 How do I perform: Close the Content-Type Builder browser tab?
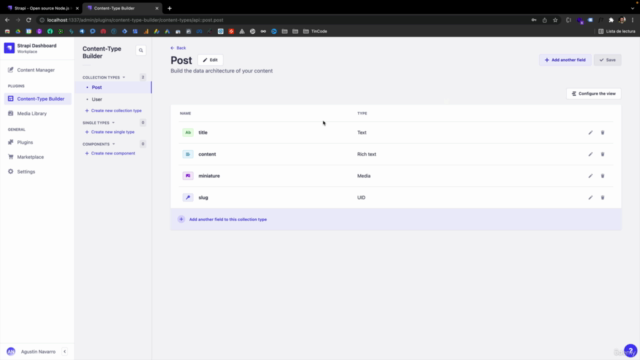tap(157, 8)
